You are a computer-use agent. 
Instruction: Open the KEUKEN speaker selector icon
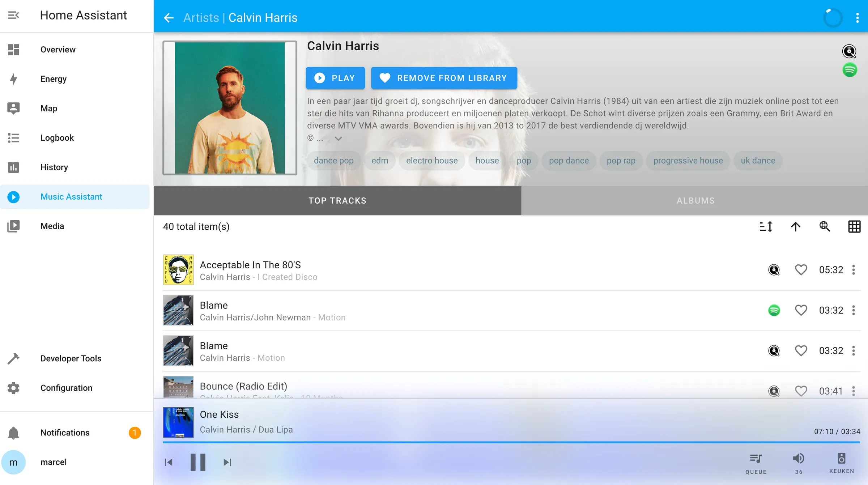841,460
